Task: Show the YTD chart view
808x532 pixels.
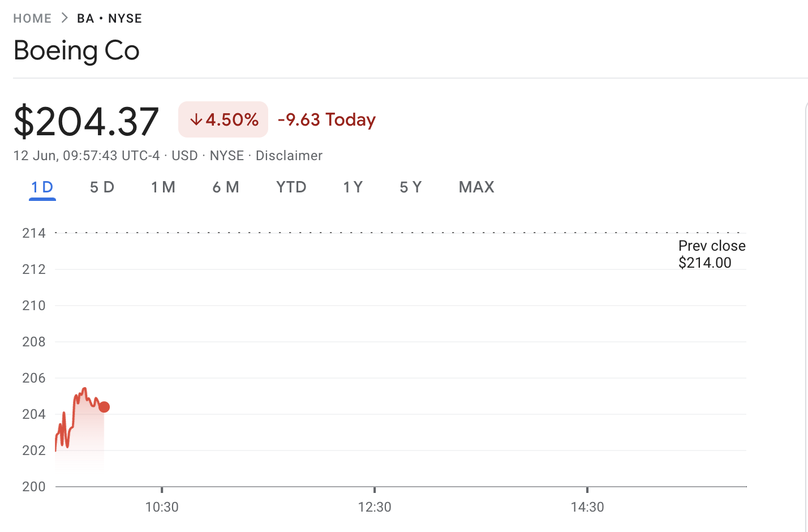Action: tap(291, 187)
